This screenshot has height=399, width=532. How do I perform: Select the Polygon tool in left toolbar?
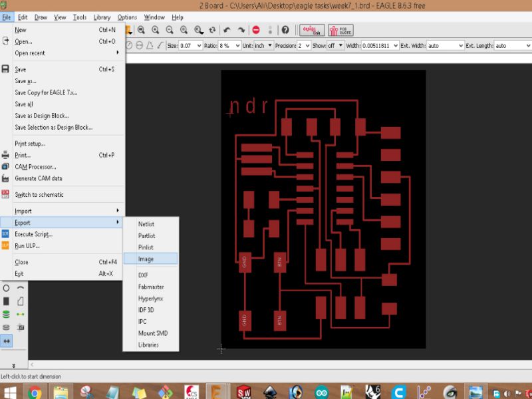(x=21, y=301)
